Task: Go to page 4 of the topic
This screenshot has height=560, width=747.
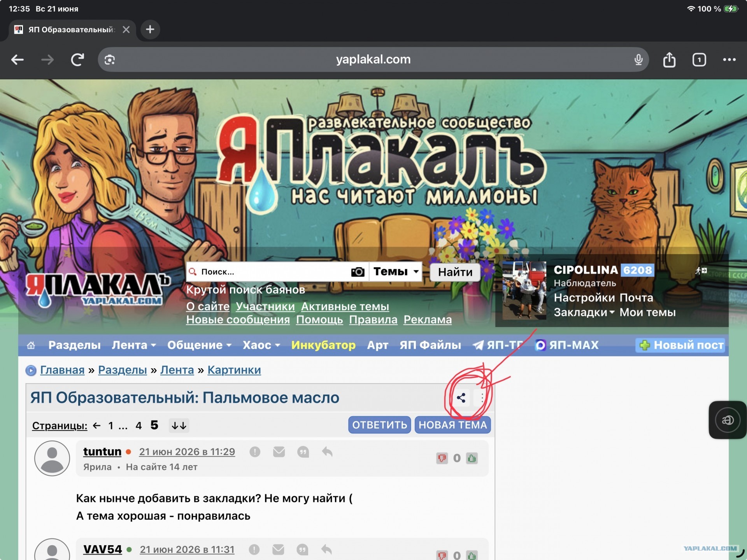Action: tap(139, 425)
